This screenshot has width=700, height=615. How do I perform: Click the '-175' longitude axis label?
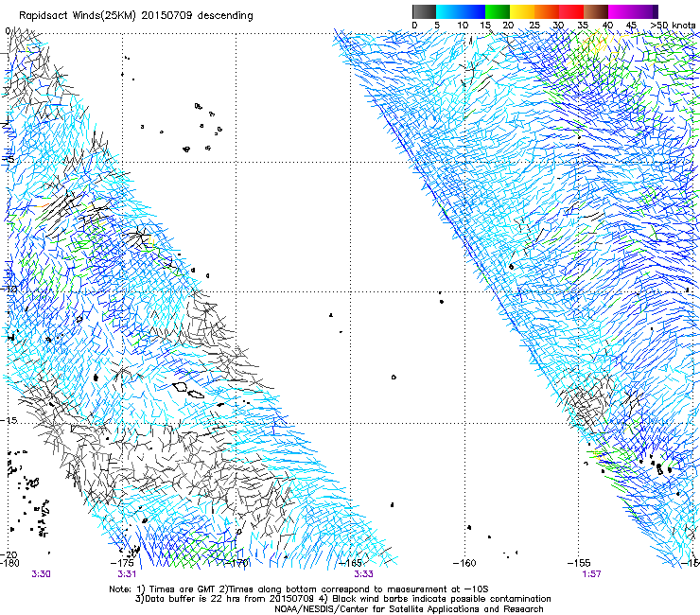pyautogui.click(x=124, y=563)
